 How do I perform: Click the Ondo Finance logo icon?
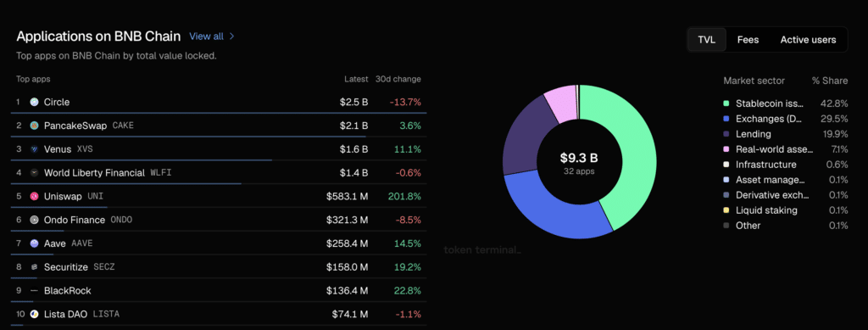click(x=34, y=220)
